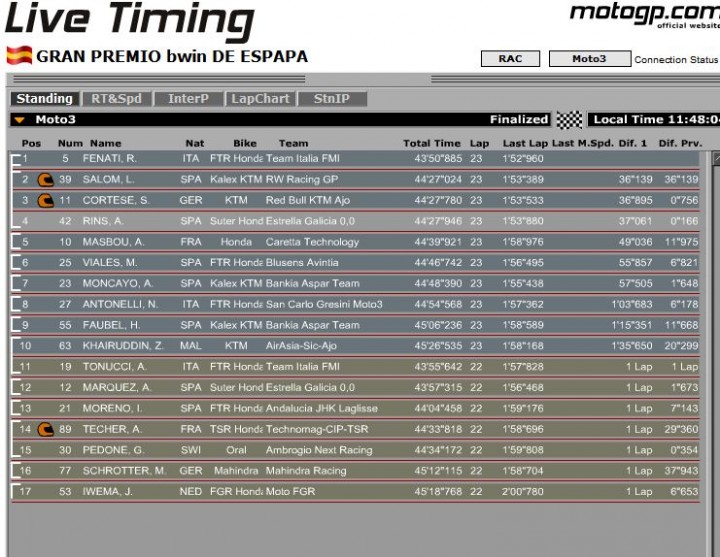Screen dimensions: 720x557
Task: Click the Nat column header
Action: tap(195, 143)
